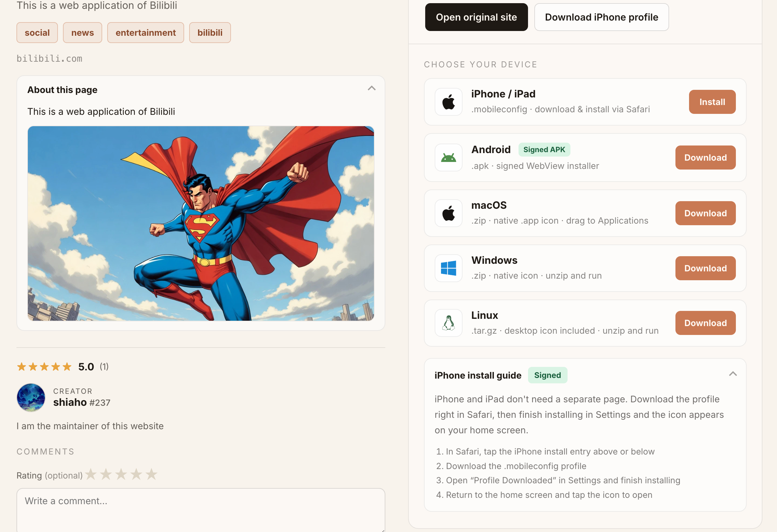Click Download iPhone profile button
Viewport: 777px width, 532px height.
click(601, 17)
